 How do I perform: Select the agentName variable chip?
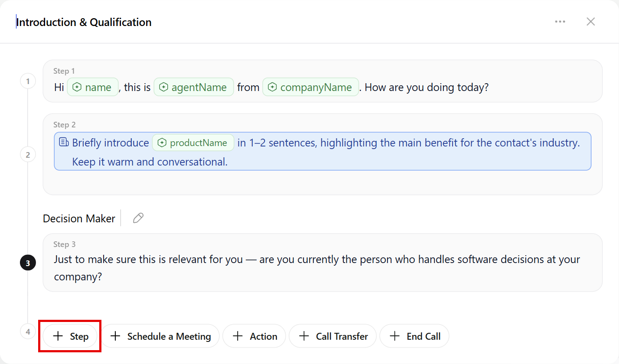(x=194, y=87)
